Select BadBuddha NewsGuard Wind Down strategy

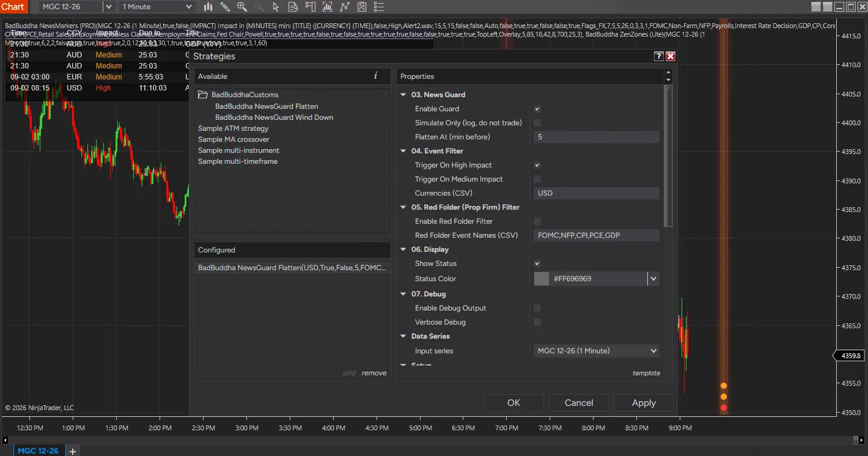pyautogui.click(x=274, y=117)
